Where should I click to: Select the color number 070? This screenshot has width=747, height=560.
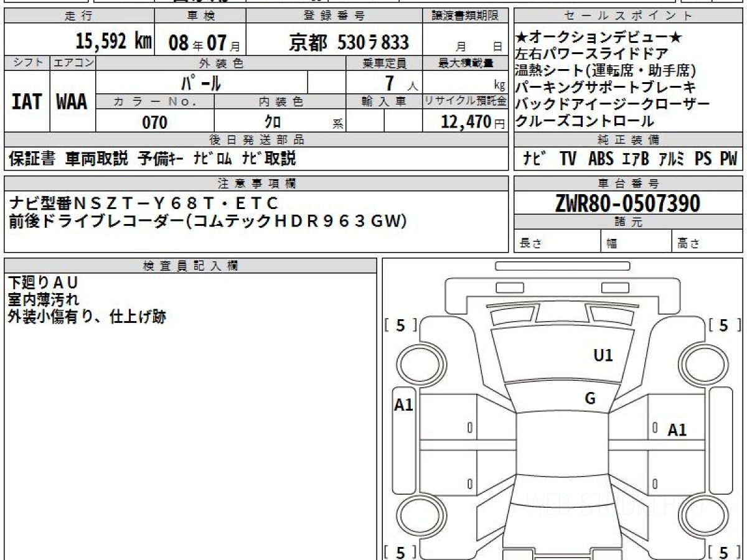[155, 123]
